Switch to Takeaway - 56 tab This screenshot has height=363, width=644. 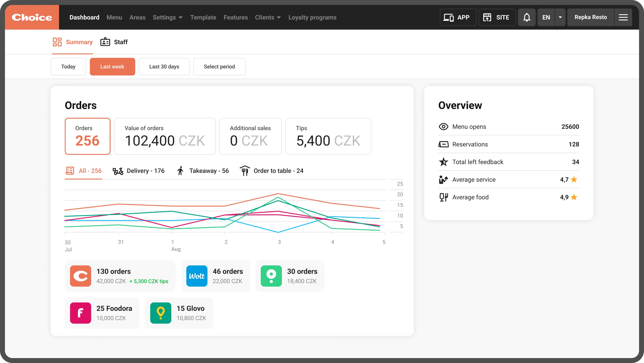(x=203, y=171)
